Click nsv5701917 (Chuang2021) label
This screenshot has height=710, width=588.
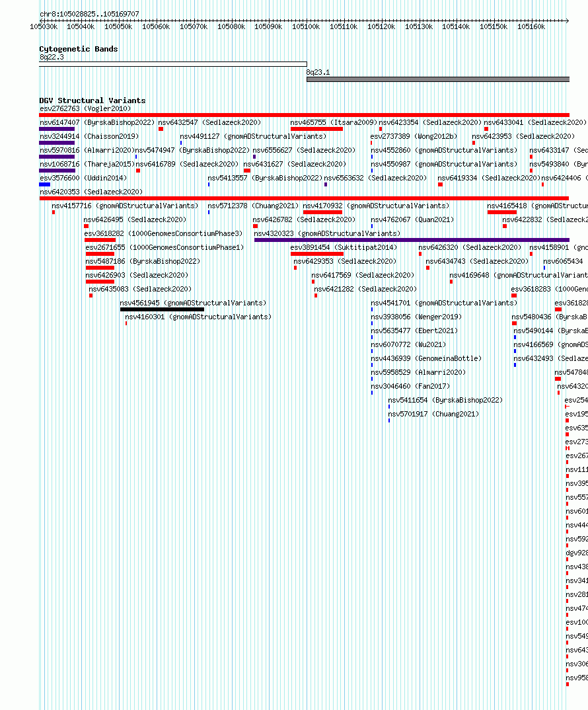point(433,414)
